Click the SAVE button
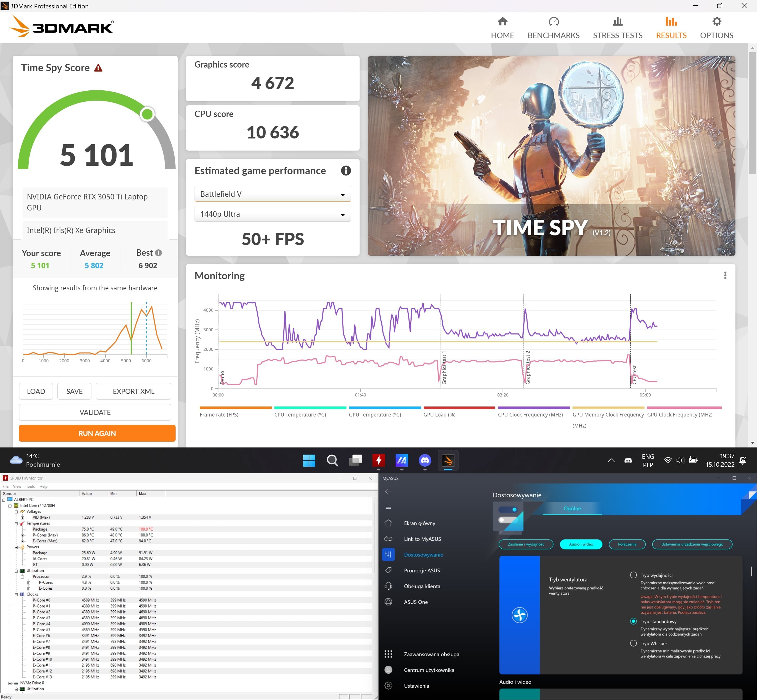The width and height of the screenshot is (757, 700). (74, 391)
